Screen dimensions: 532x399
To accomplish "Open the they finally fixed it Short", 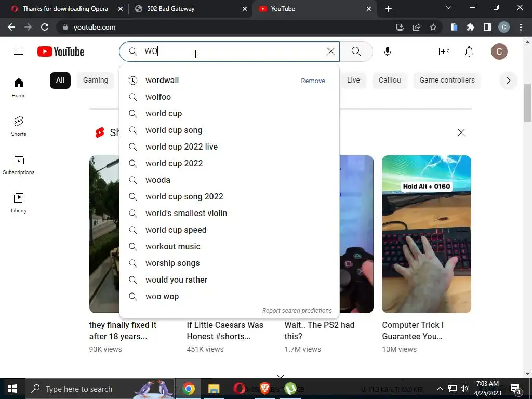I will (104, 234).
